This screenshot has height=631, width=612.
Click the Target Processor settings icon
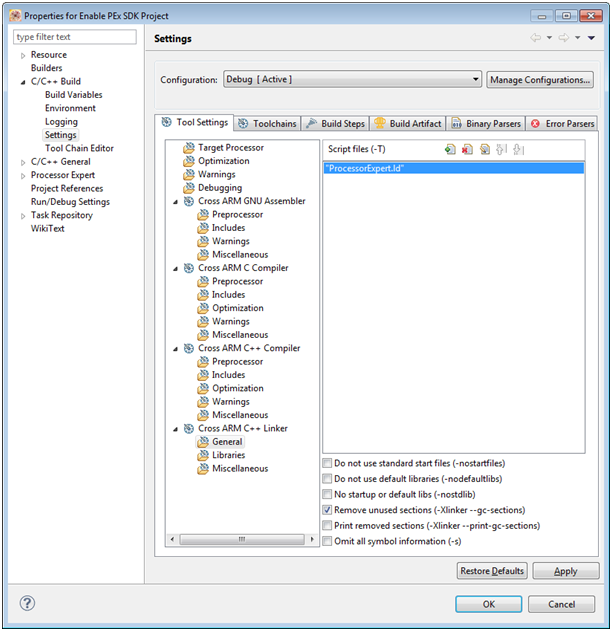click(x=189, y=148)
